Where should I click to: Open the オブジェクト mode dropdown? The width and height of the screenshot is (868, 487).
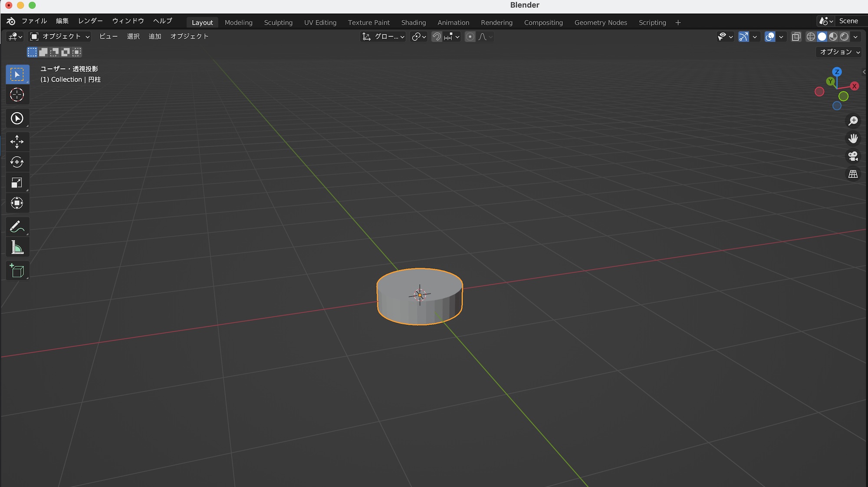59,36
